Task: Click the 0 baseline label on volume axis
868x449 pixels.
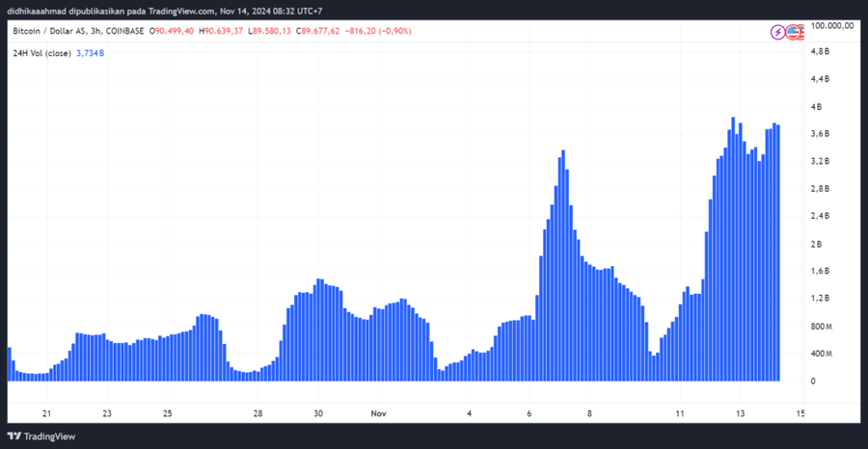Action: [x=812, y=382]
